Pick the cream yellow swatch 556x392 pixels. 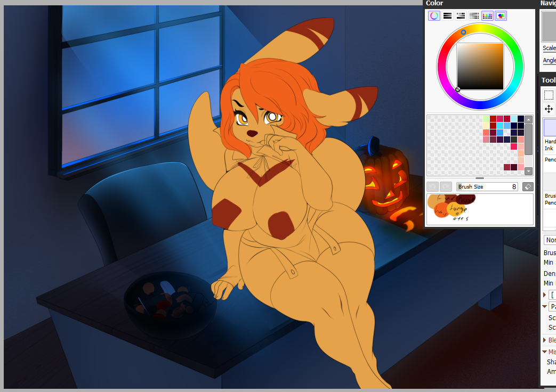point(486,126)
